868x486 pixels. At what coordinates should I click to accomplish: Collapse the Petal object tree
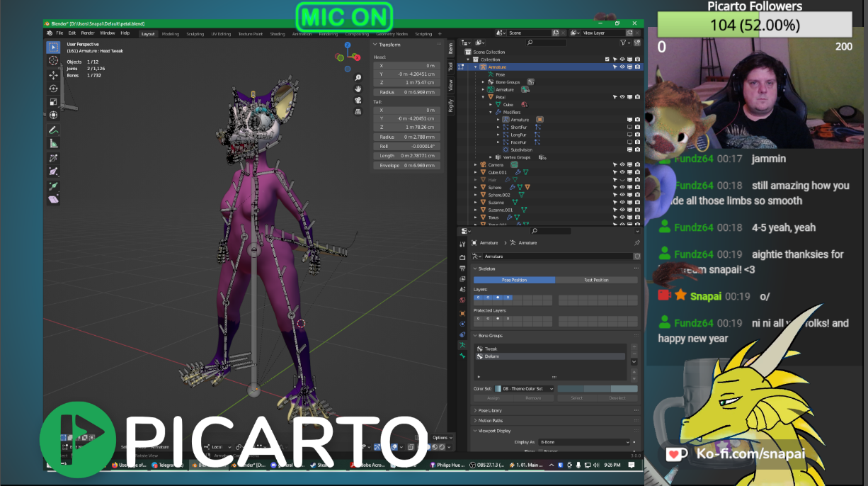483,97
